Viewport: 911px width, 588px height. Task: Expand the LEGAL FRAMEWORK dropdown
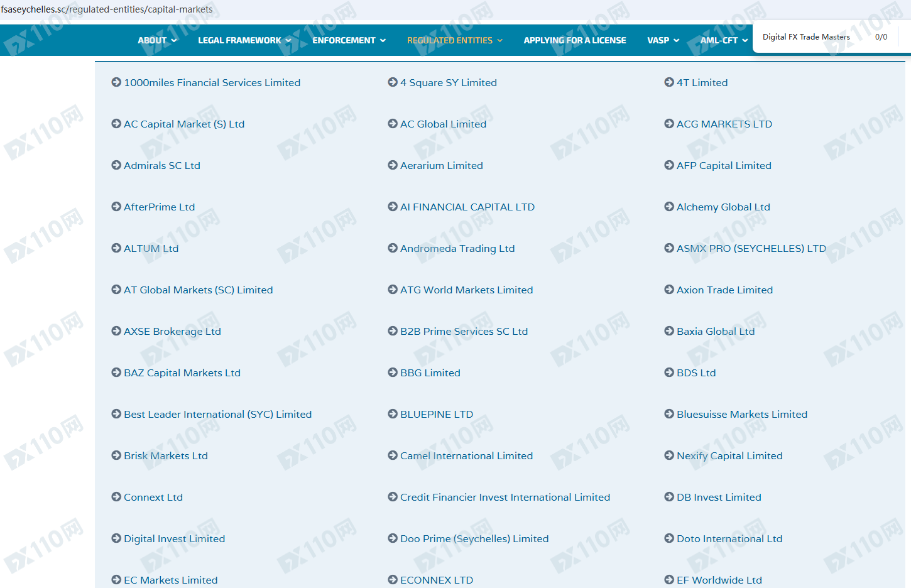point(244,40)
